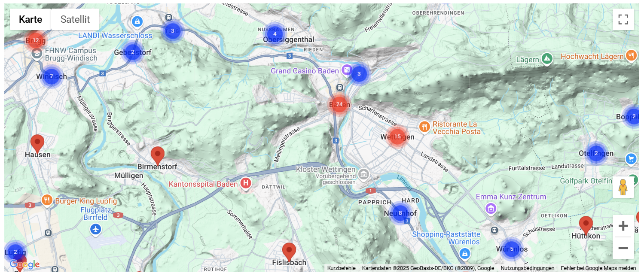
Task: Click the Burger King Lupfig restaurant icon
Action: click(x=47, y=200)
